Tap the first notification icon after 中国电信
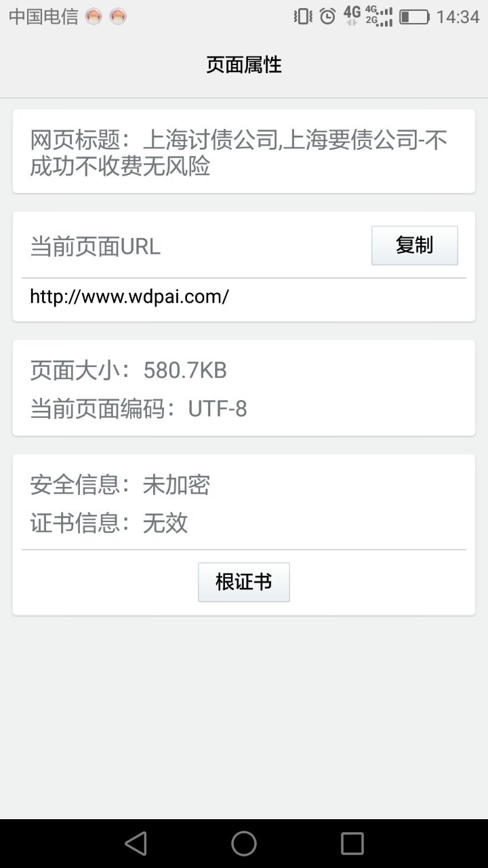The image size is (488, 868). tap(94, 17)
